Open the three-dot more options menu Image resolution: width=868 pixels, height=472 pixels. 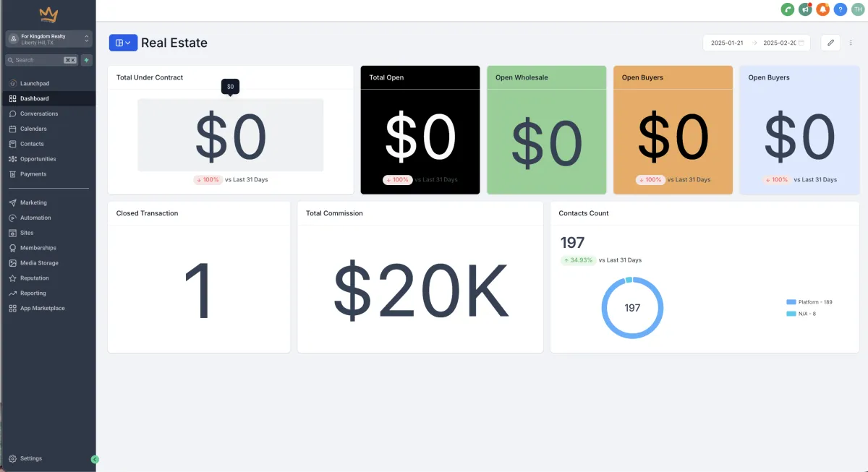click(x=851, y=43)
